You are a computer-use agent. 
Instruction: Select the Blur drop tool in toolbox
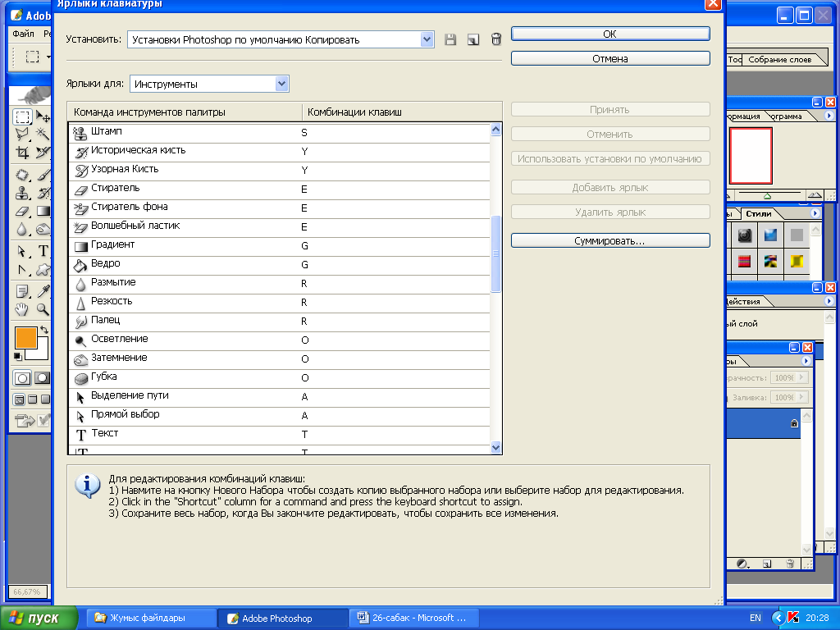22,230
